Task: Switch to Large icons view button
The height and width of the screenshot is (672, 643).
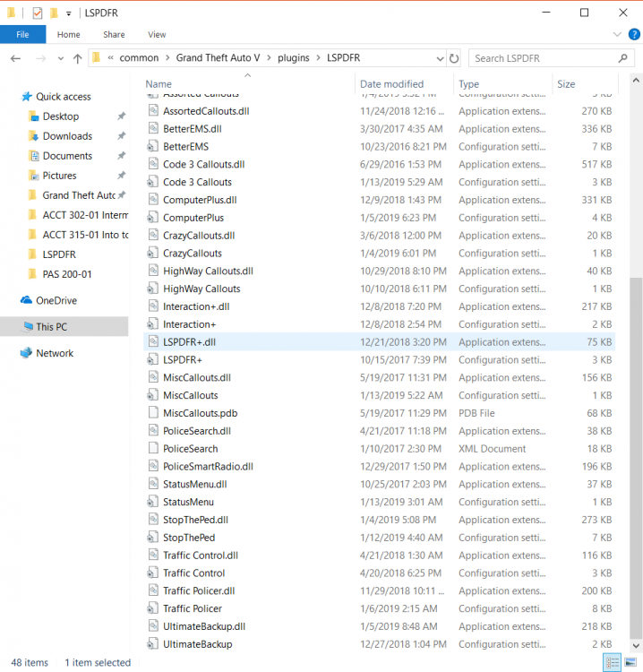Action: pos(630,663)
